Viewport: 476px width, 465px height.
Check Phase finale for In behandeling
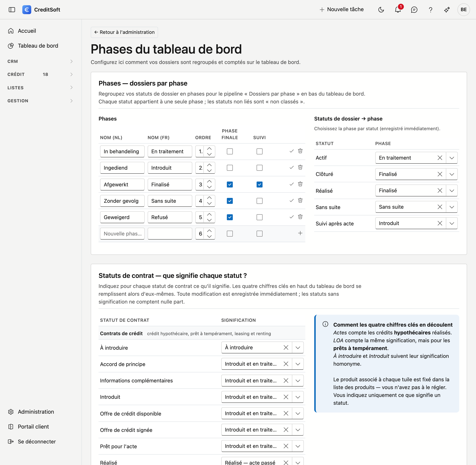point(230,151)
